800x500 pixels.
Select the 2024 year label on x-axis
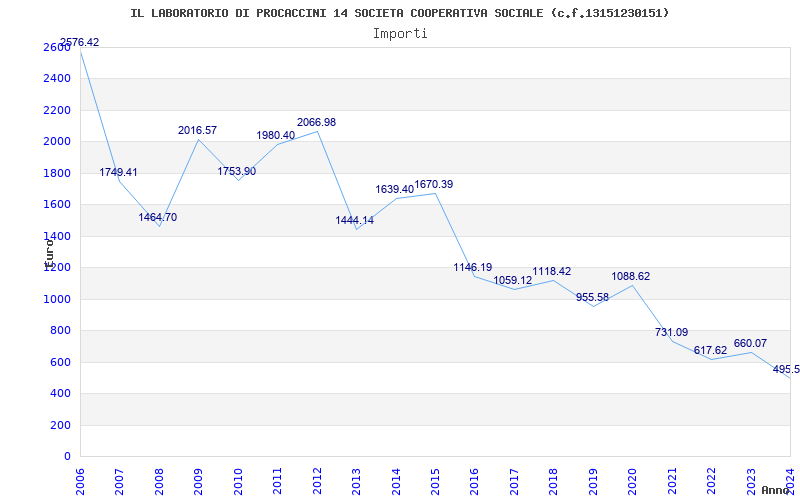tap(791, 478)
